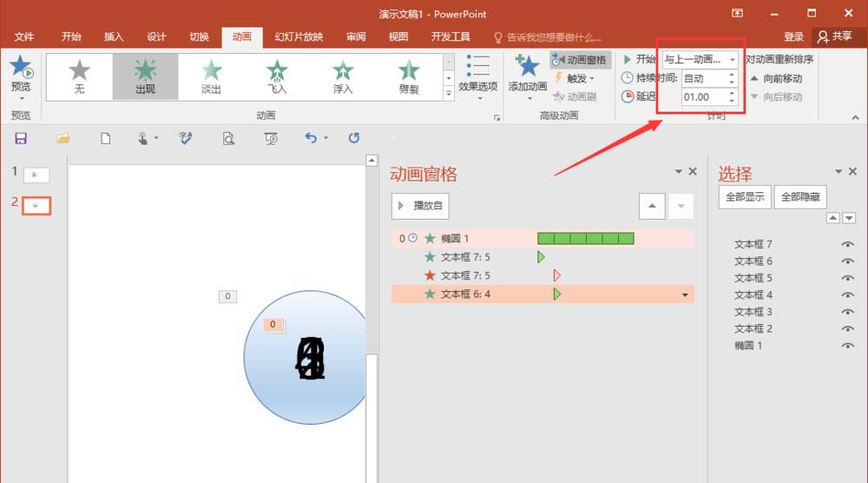This screenshot has height=483, width=868.
Task: Click the slideshow from beginning icon
Action: pos(271,138)
